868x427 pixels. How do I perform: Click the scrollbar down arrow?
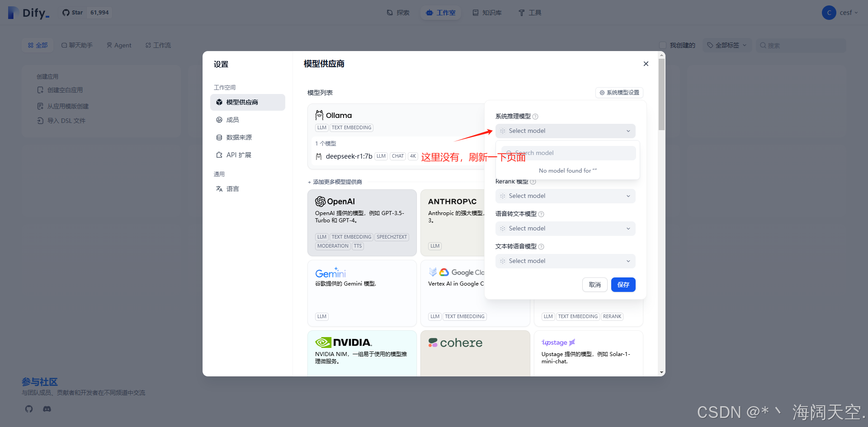point(662,373)
